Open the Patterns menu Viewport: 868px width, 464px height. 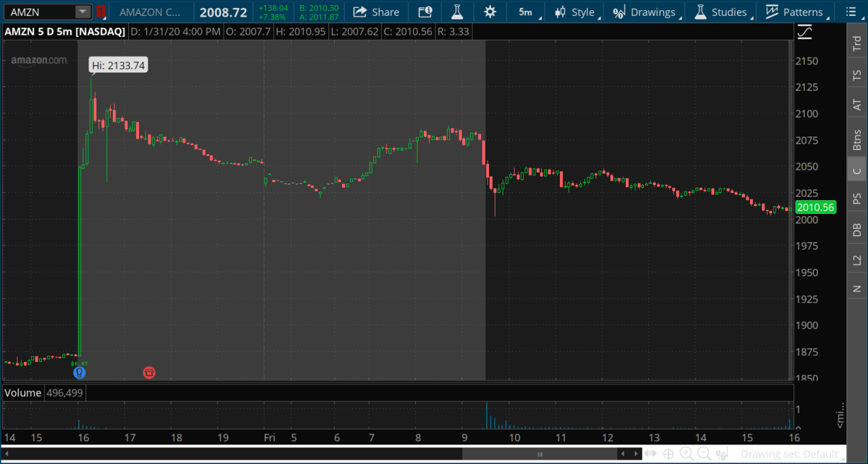tap(795, 12)
